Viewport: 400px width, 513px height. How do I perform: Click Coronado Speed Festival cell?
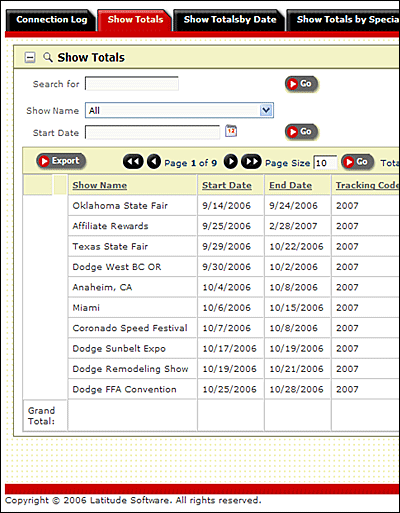coord(132,328)
